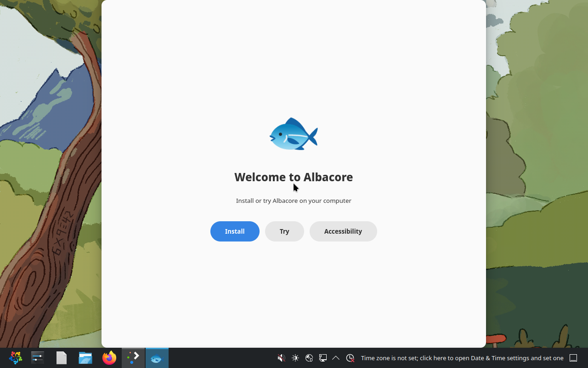Viewport: 588px width, 368px height.
Task: Choose the Try button
Action: pos(284,231)
